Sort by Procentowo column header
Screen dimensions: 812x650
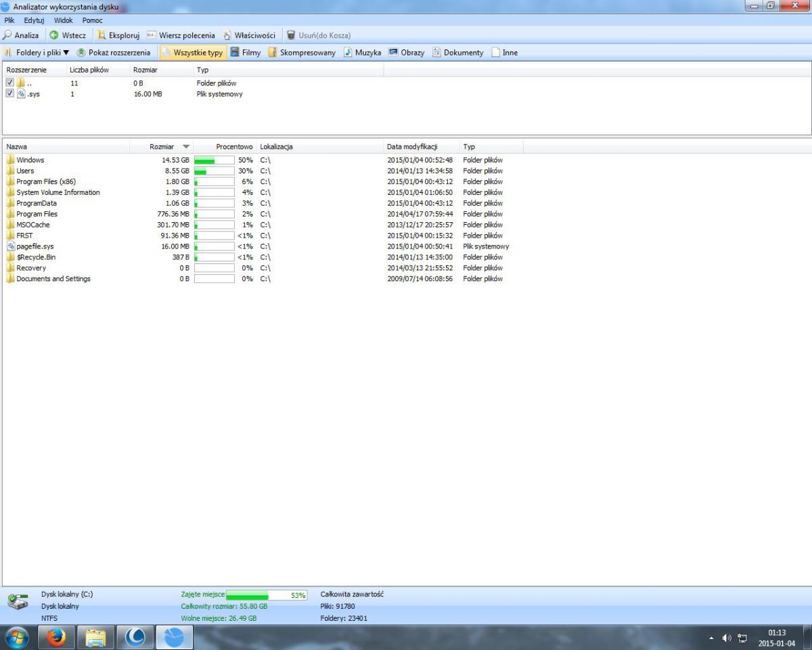(x=225, y=146)
